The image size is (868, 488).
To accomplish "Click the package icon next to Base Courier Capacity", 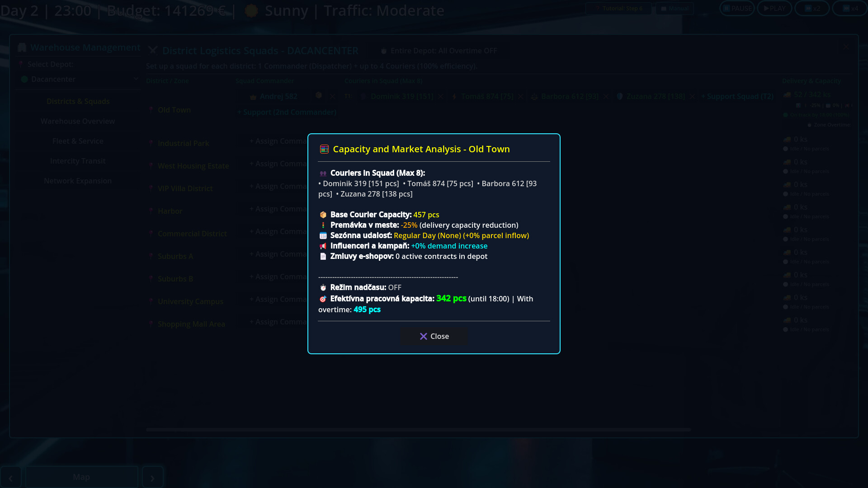I will coord(323,215).
